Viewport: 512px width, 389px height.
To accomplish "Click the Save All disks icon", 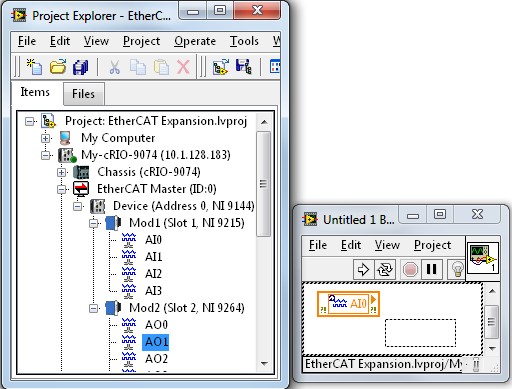I will coord(81,67).
